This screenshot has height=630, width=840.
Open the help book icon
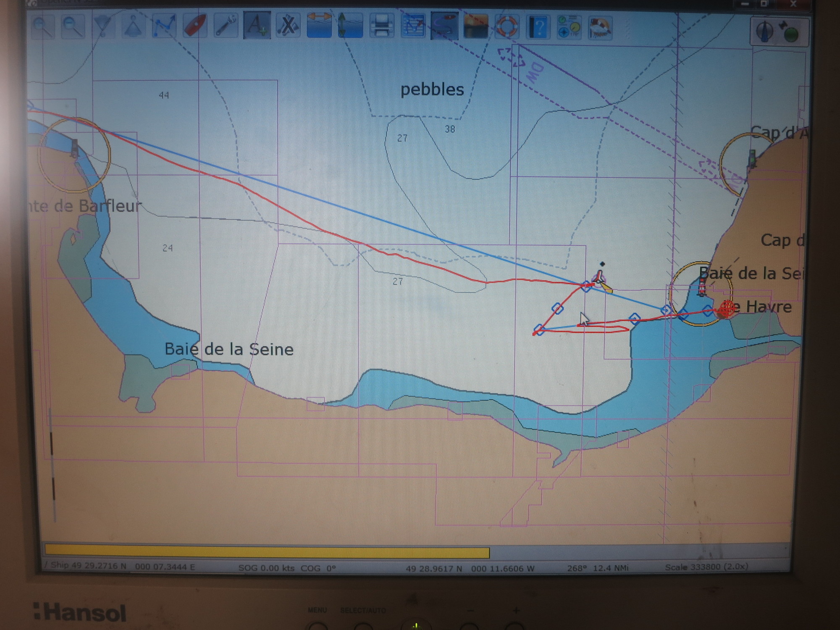point(538,27)
